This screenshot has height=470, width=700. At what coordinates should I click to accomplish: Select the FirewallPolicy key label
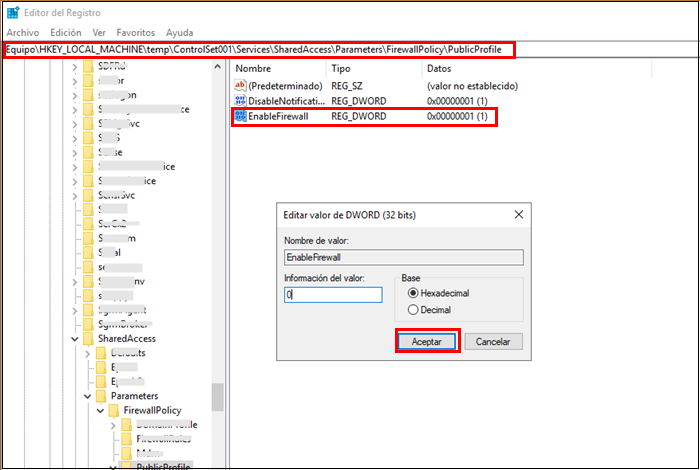coord(152,410)
